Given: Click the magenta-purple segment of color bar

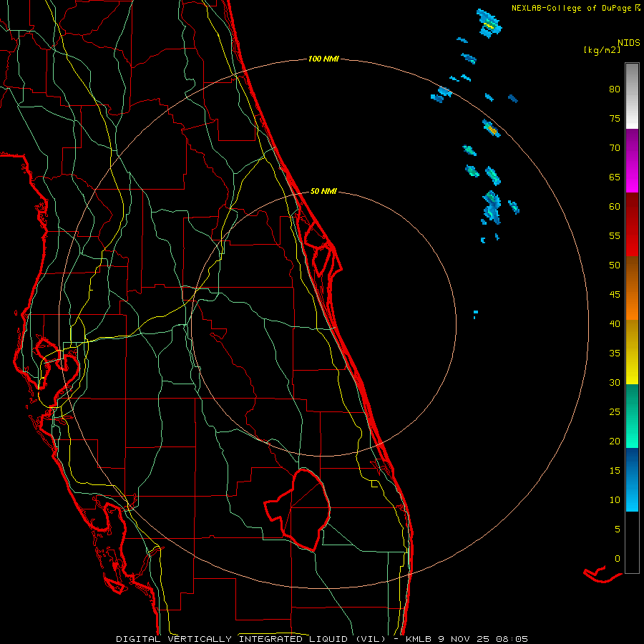Looking at the screenshot, I should coord(632,160).
